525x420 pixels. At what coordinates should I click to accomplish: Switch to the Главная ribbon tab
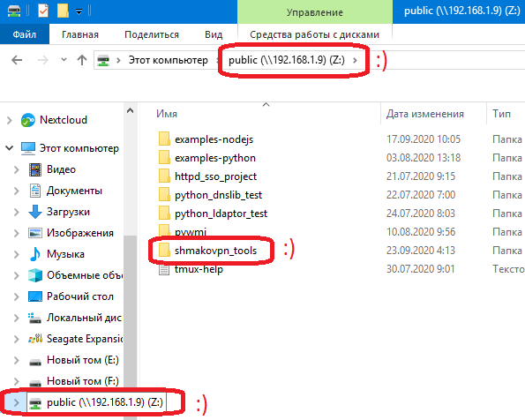(80, 34)
